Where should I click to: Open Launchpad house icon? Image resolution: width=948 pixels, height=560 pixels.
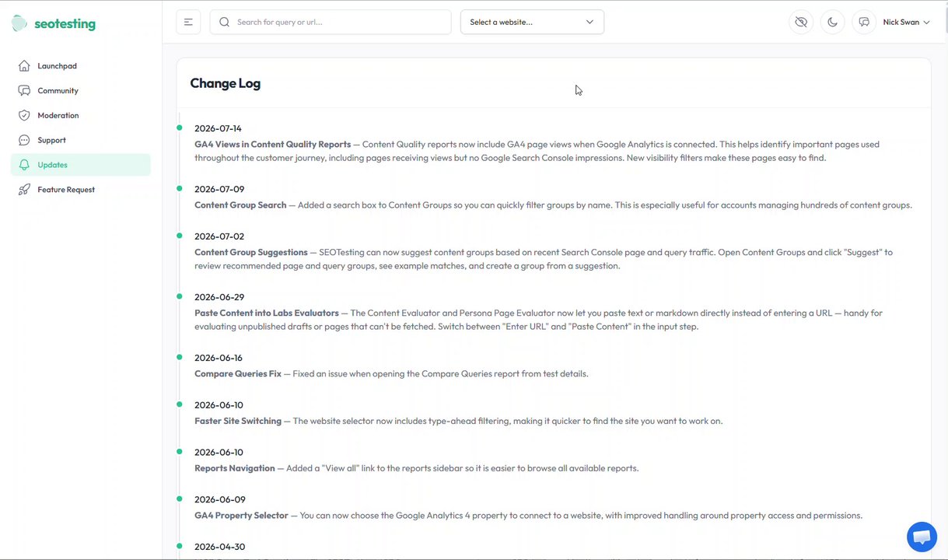click(24, 66)
